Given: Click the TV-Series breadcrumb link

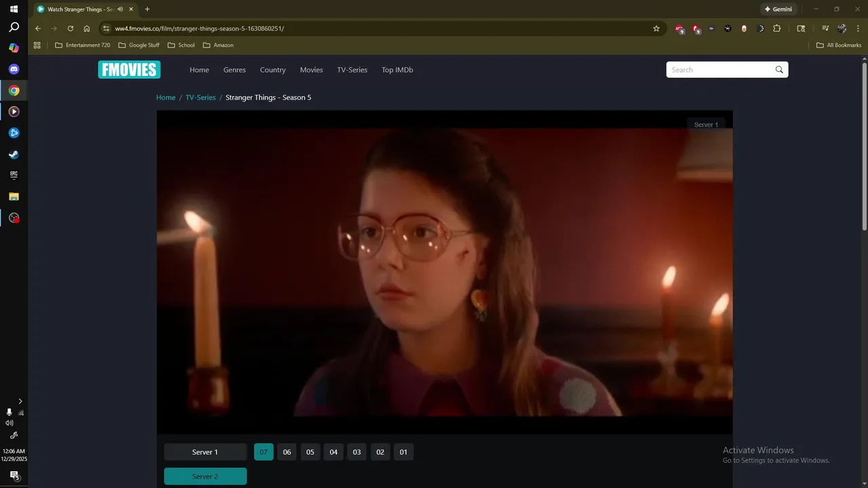Looking at the screenshot, I should [201, 98].
